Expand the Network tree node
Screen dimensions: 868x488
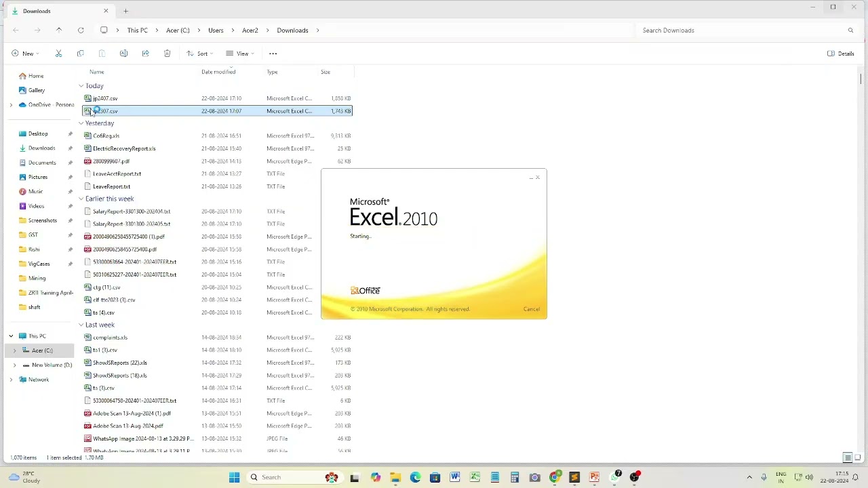click(x=11, y=380)
